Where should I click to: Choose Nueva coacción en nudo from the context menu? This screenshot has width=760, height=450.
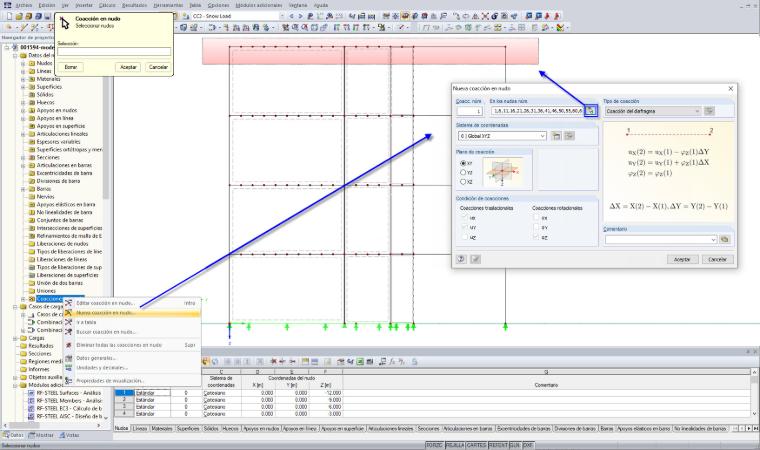tap(132, 313)
